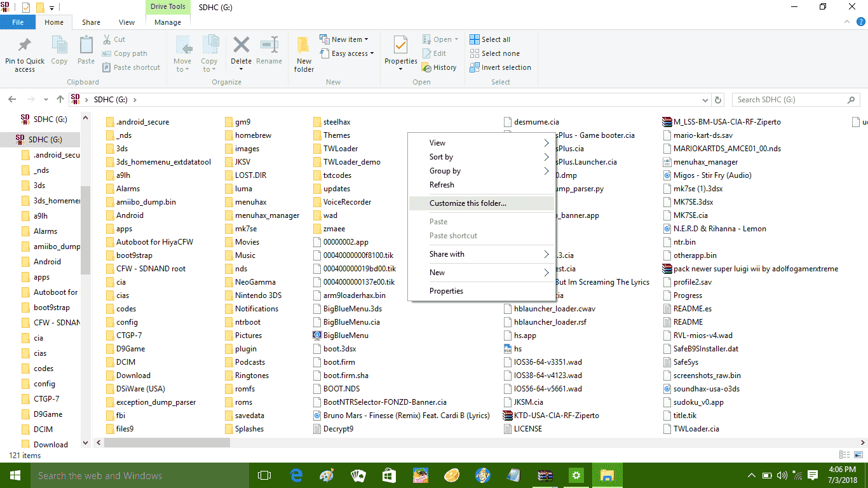Image resolution: width=868 pixels, height=488 pixels.
Task: Click the Paste icon in the ribbon
Action: 86,46
